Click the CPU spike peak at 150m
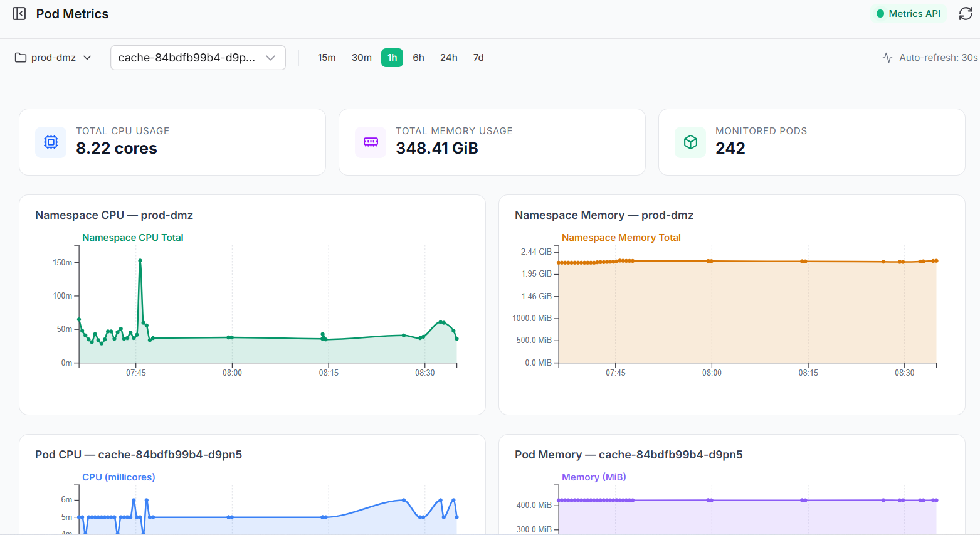The image size is (980, 535). coord(140,260)
